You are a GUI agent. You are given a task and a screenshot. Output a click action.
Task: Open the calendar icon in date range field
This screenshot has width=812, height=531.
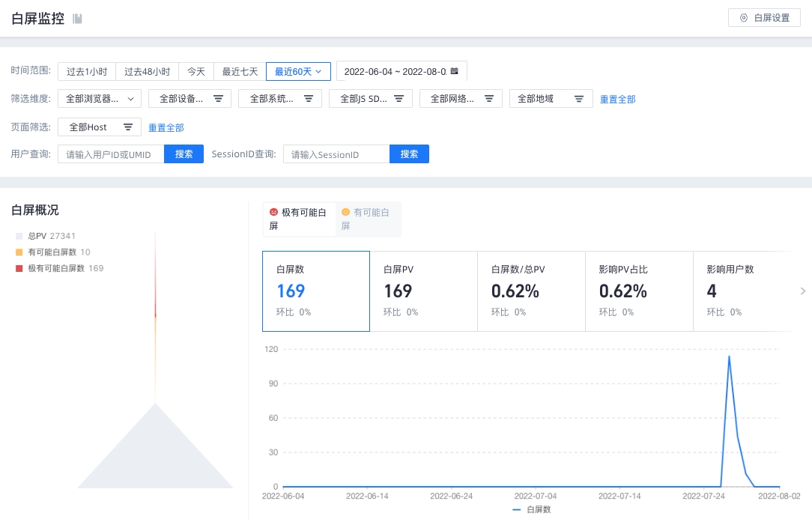pyautogui.click(x=454, y=71)
